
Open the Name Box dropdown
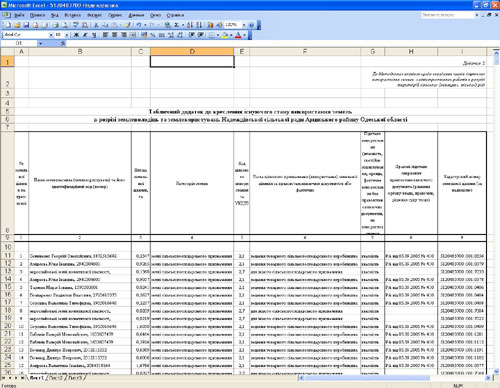tap(41, 43)
